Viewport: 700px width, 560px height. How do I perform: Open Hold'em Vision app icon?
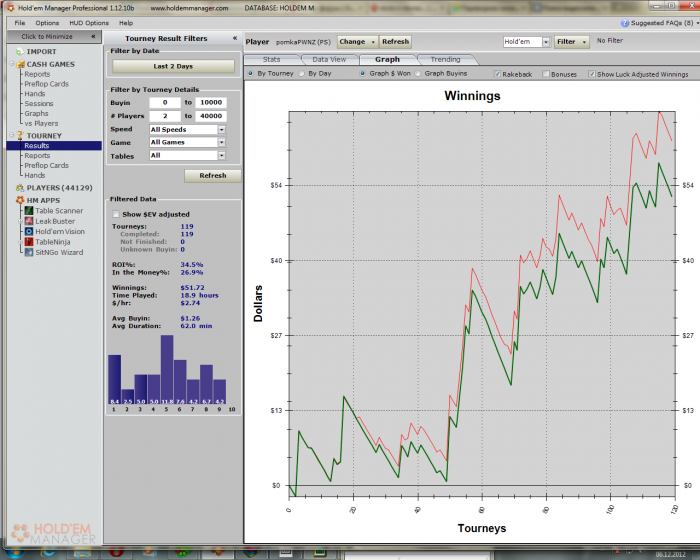click(x=29, y=231)
